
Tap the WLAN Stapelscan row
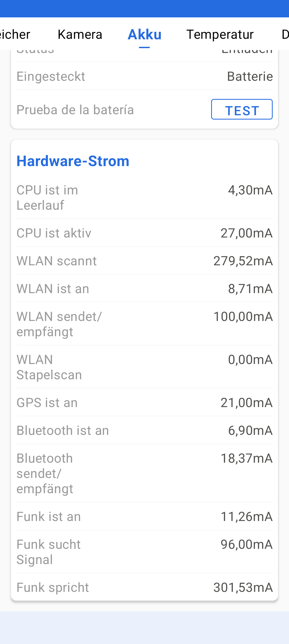pyautogui.click(x=144, y=367)
